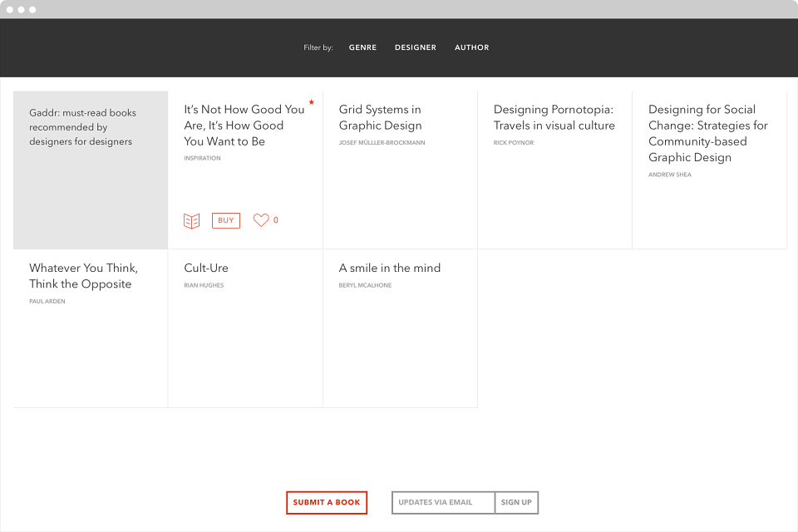Click the Gaddr intro tile
Viewport: 798px width, 532px height.
91,170
